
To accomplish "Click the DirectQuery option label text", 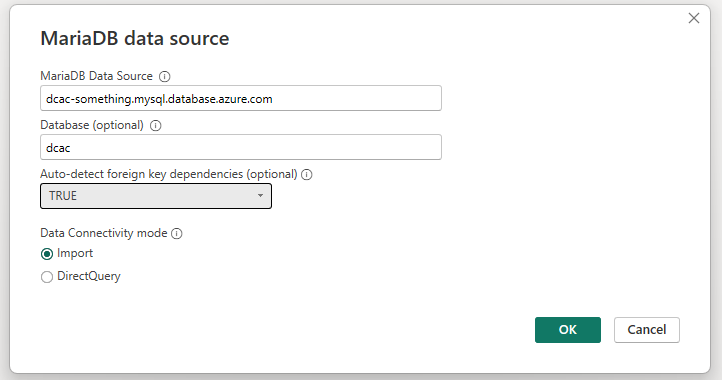I will (89, 276).
